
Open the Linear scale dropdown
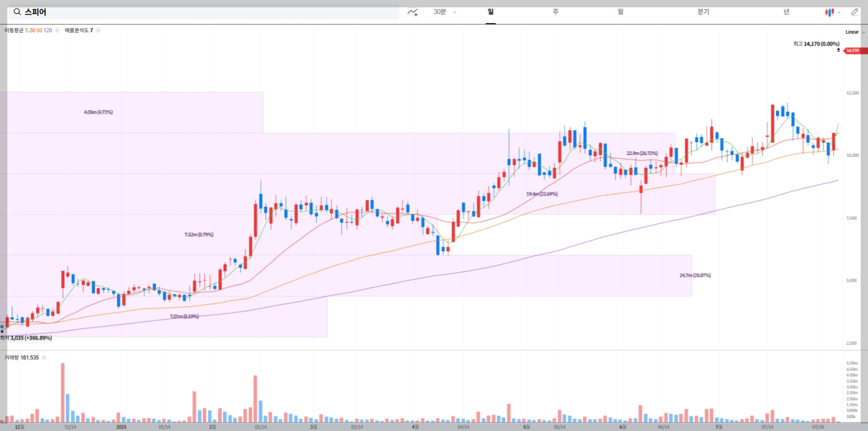855,32
